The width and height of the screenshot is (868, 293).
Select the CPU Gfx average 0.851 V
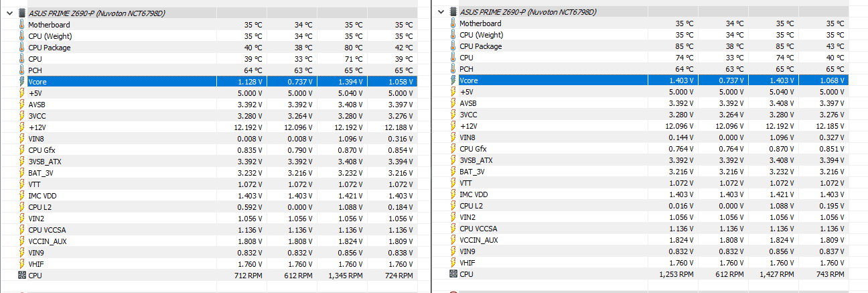point(833,149)
